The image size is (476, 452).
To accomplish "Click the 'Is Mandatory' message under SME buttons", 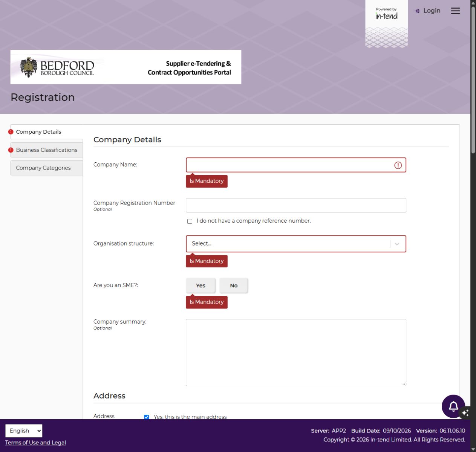I will (x=207, y=302).
